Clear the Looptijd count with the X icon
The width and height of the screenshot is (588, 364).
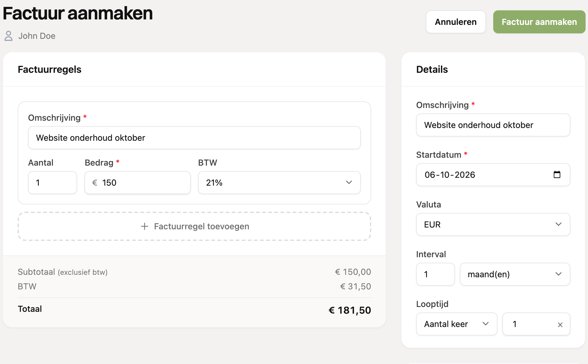pos(560,325)
